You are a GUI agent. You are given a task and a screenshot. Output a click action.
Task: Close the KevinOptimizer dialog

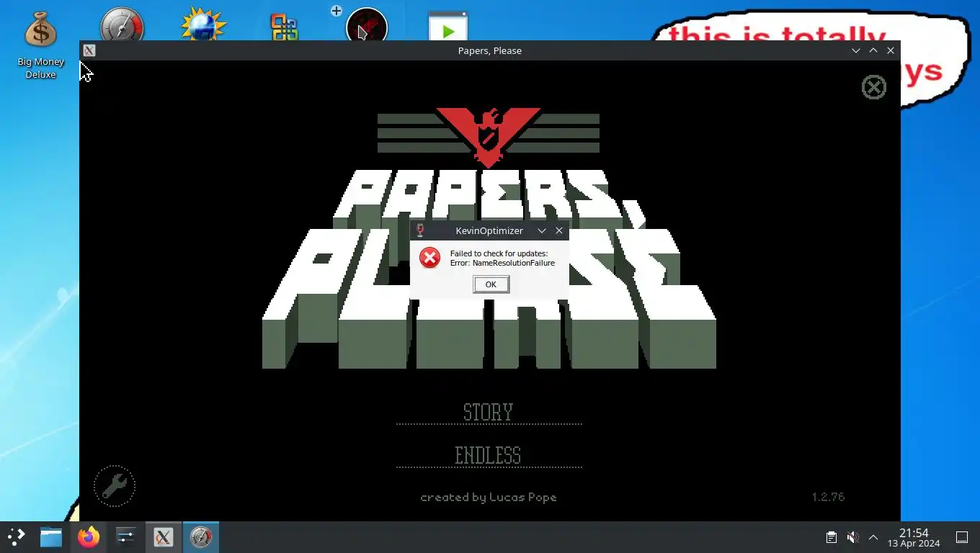click(x=559, y=231)
